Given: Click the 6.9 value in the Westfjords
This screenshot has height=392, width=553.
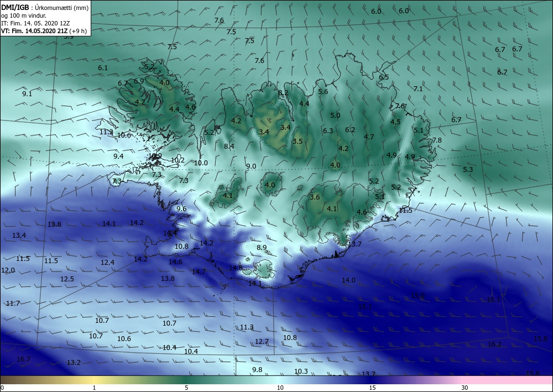Looking at the screenshot, I should [139, 81].
